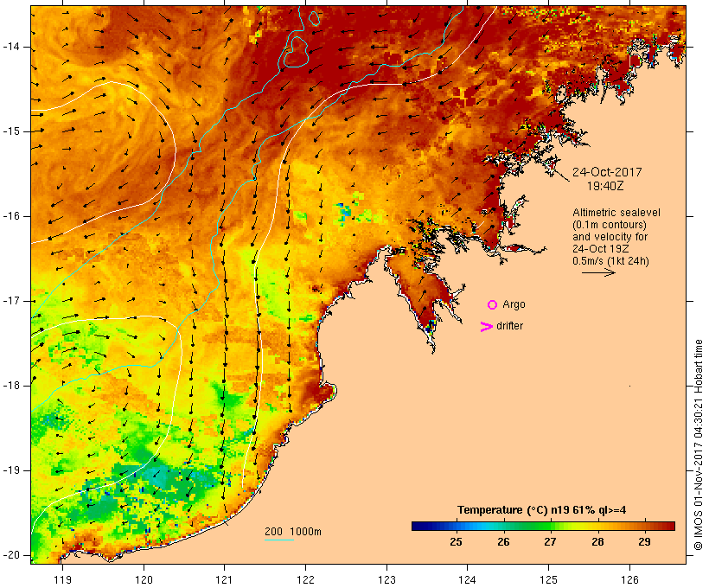The height and width of the screenshot is (588, 709).
Task: Click the -18 latitude axis label
Action: coord(11,386)
